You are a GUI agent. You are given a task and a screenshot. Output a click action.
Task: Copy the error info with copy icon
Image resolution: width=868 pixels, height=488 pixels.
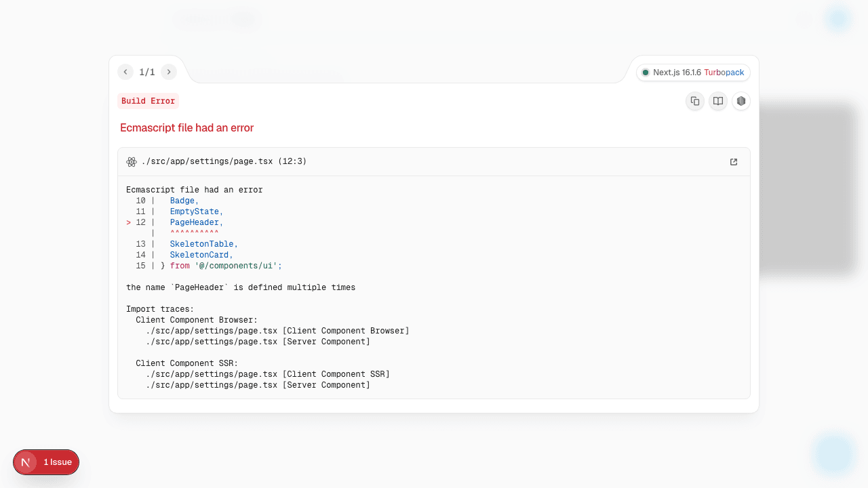coord(695,101)
